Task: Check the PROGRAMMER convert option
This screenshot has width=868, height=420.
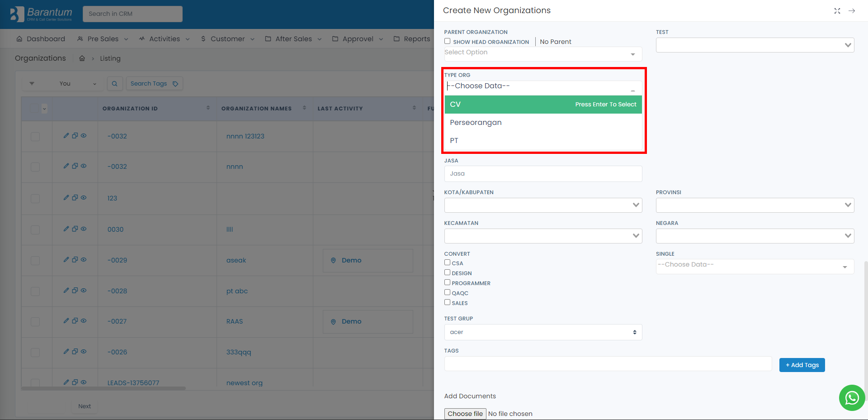Action: 447,282
